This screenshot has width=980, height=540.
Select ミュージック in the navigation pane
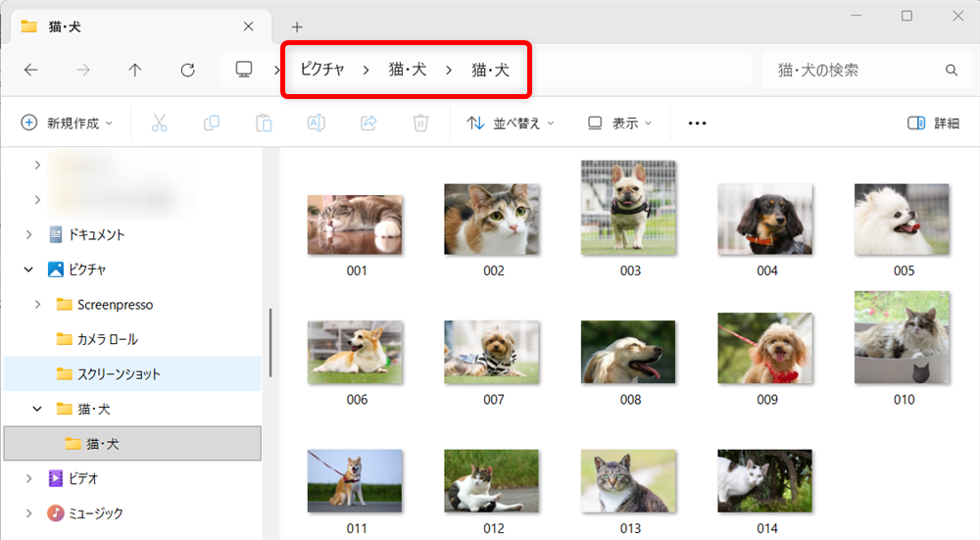85,514
